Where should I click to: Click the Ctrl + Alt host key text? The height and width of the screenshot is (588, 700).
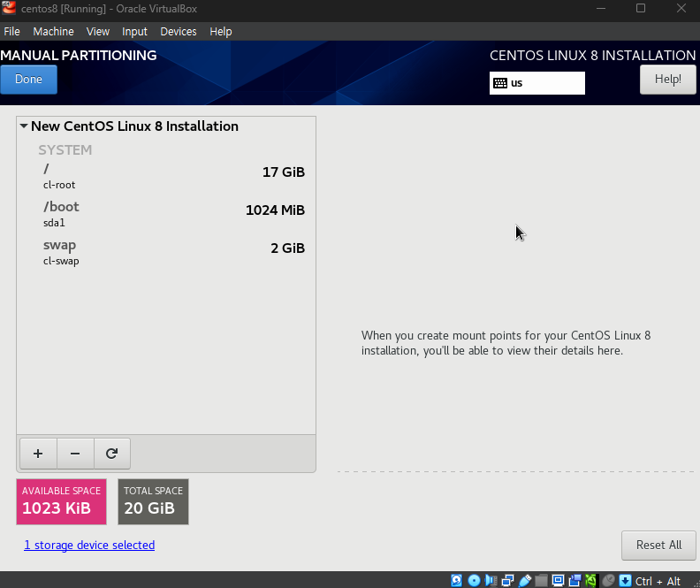[x=658, y=581]
